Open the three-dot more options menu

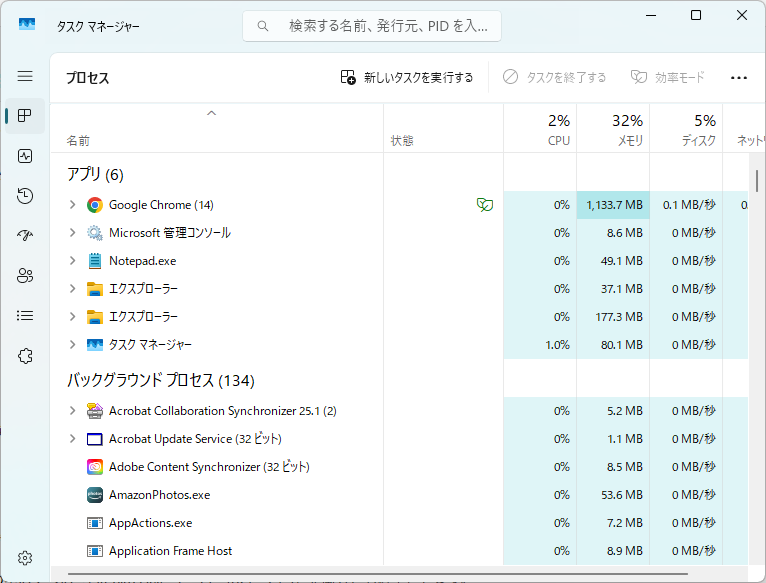click(739, 77)
